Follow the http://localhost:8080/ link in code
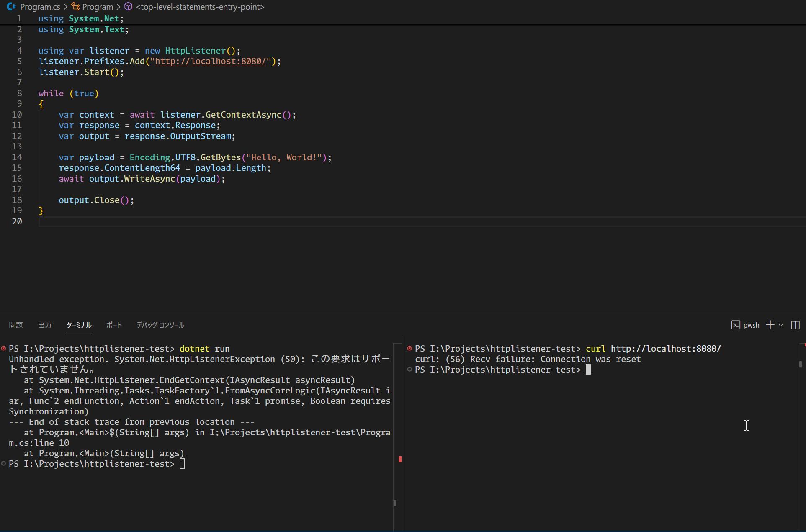 210,61
